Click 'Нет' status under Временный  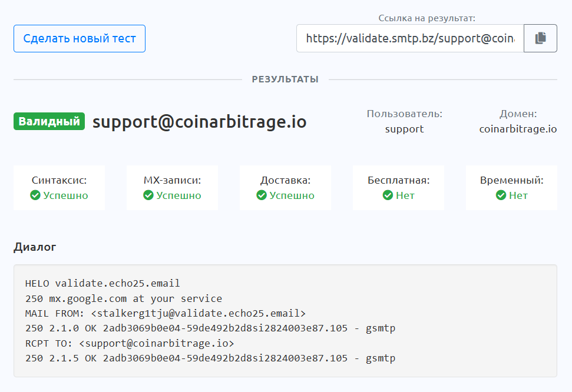[518, 195]
